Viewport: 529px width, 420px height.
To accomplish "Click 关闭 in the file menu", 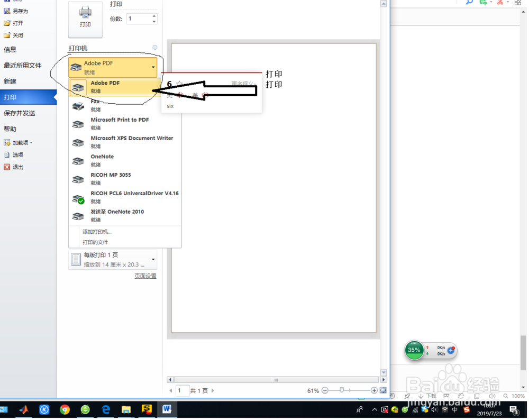I will (x=14, y=35).
